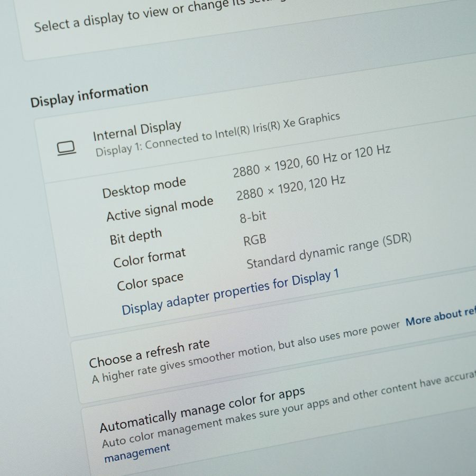The image size is (476, 476).
Task: Click 'Standard dynamic range (SDR)' value
Action: pyautogui.click(x=329, y=251)
